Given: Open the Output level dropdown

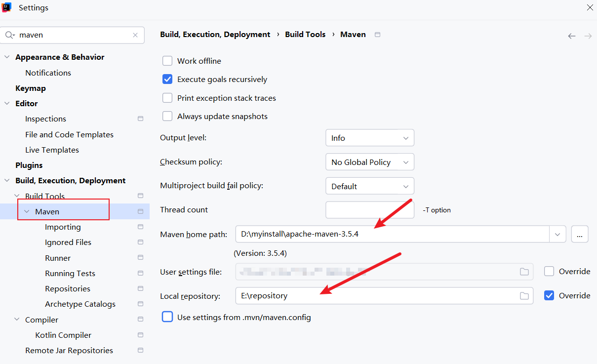Looking at the screenshot, I should coord(369,138).
